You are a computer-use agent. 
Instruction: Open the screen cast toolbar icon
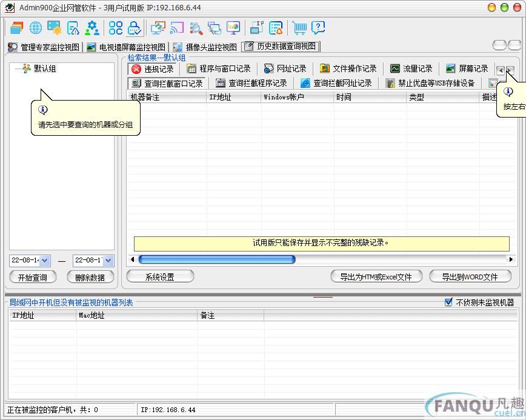pos(177,28)
